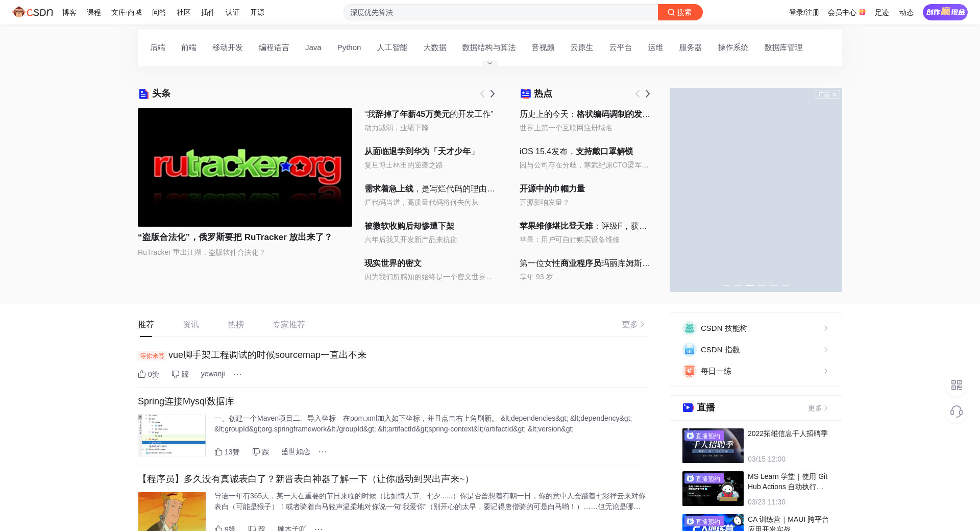Open the 登录/注册 link
The height and width of the screenshot is (531, 980).
[x=804, y=12]
